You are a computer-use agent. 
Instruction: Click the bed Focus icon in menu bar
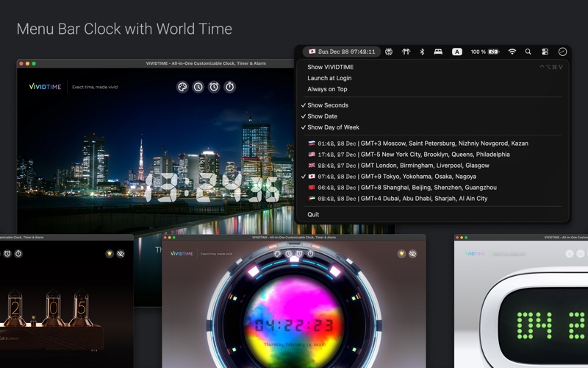pyautogui.click(x=438, y=52)
